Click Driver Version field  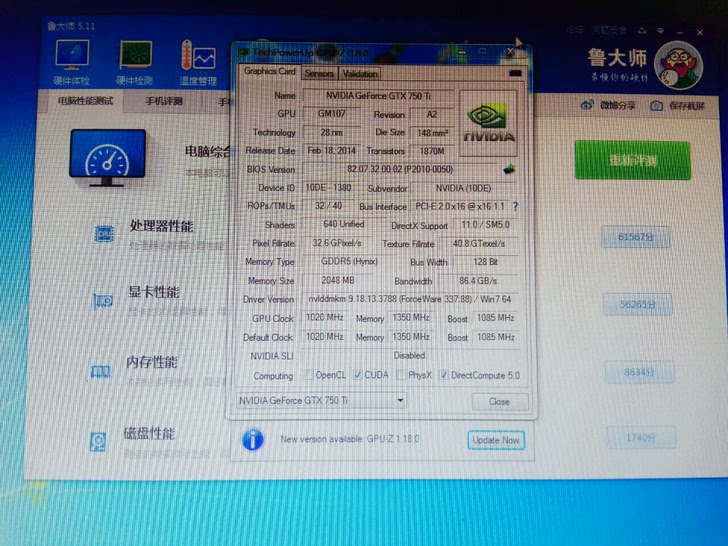coord(410,299)
